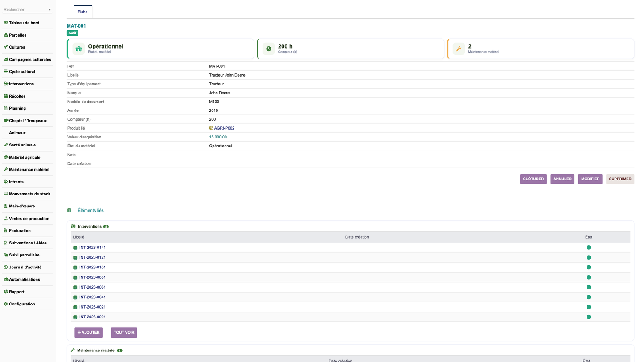644x362 pixels.
Task: Click TOUT VOIR under Interventions
Action: click(x=124, y=332)
